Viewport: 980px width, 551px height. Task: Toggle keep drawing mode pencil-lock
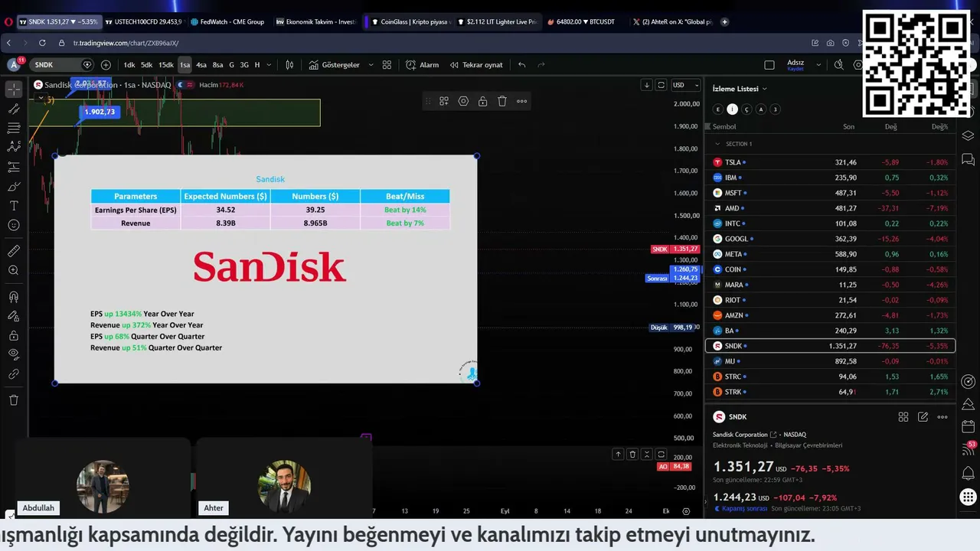click(14, 316)
